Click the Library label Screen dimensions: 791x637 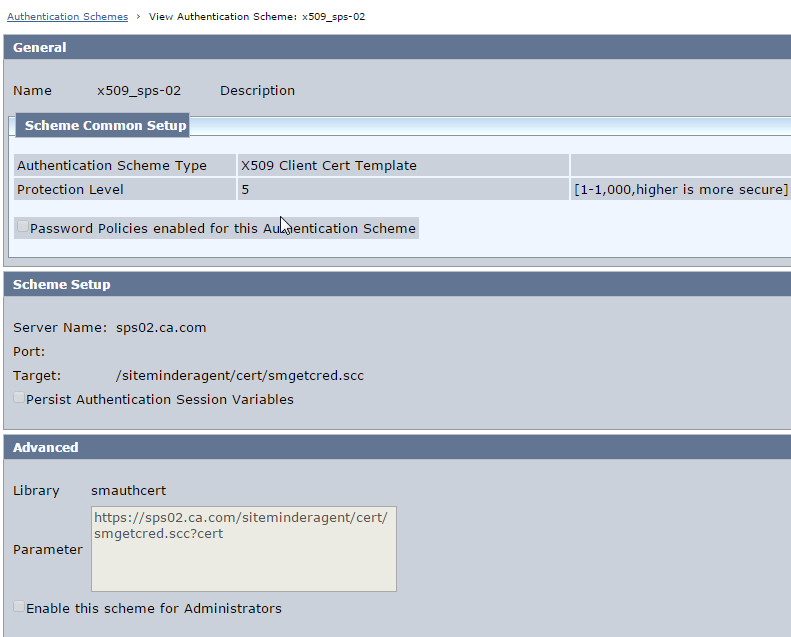(36, 491)
